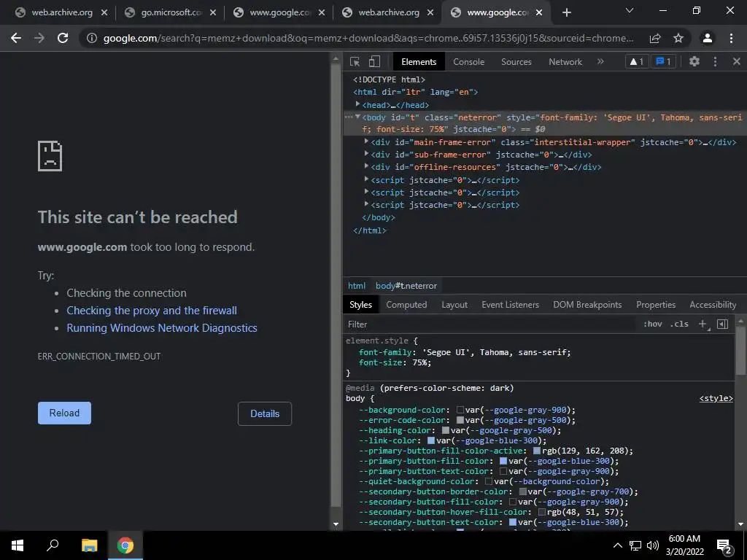Toggle the .cls class editor

(679, 324)
